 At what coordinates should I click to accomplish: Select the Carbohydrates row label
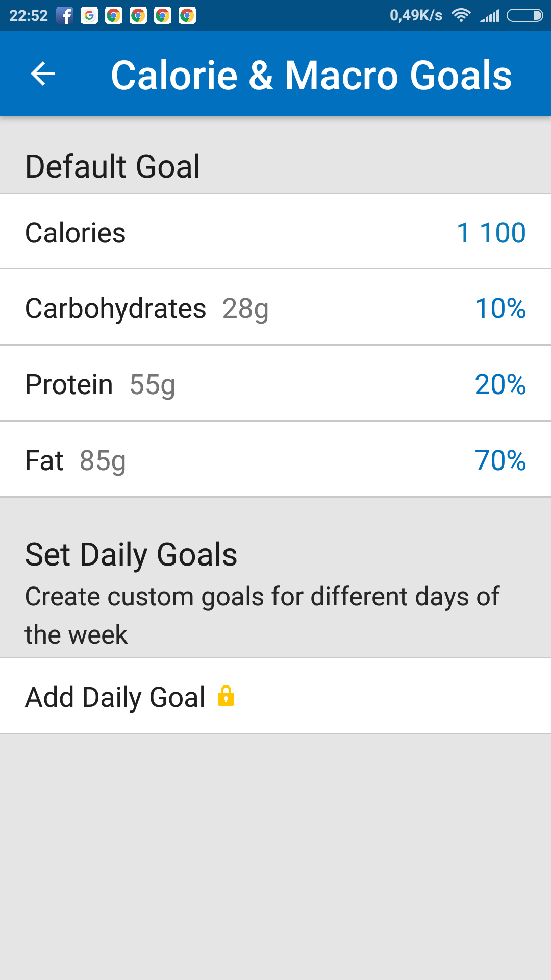(x=116, y=308)
